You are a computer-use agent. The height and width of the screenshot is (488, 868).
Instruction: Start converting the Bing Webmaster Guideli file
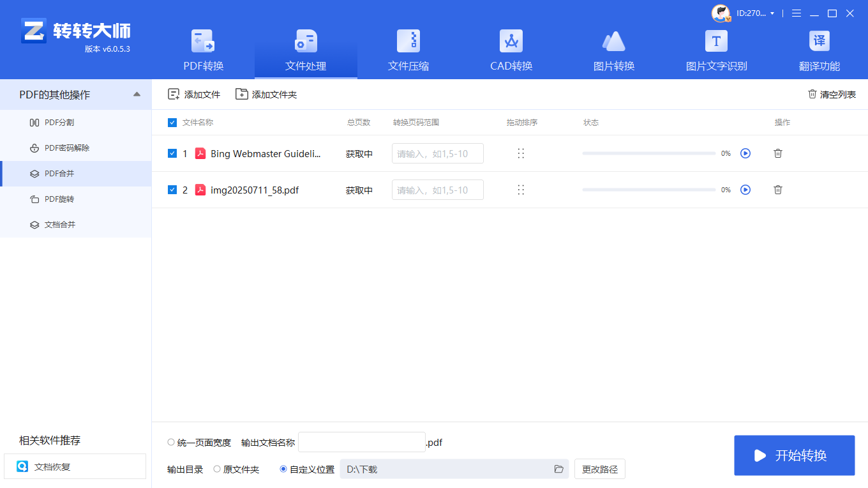[745, 153]
